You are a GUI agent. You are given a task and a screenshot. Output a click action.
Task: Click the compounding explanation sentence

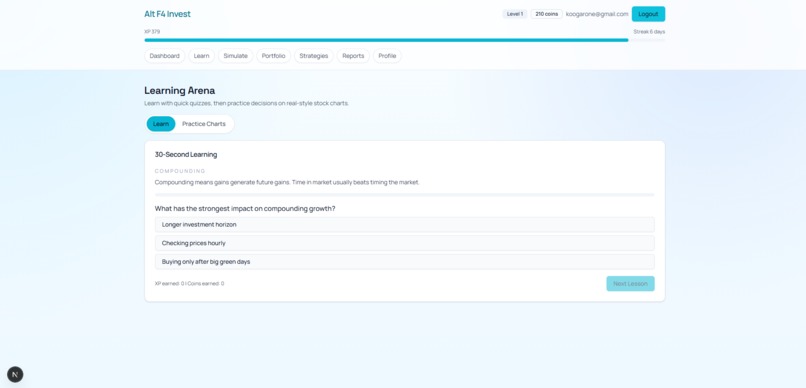pyautogui.click(x=287, y=182)
